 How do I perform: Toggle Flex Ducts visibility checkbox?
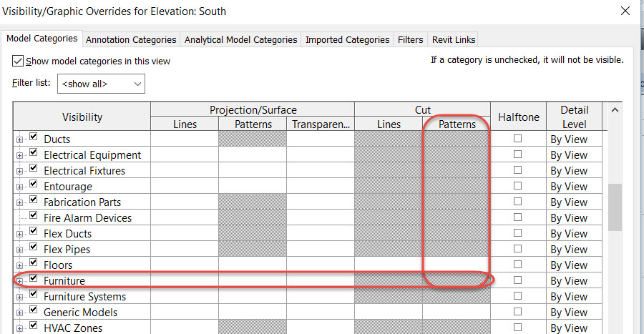pyautogui.click(x=33, y=230)
